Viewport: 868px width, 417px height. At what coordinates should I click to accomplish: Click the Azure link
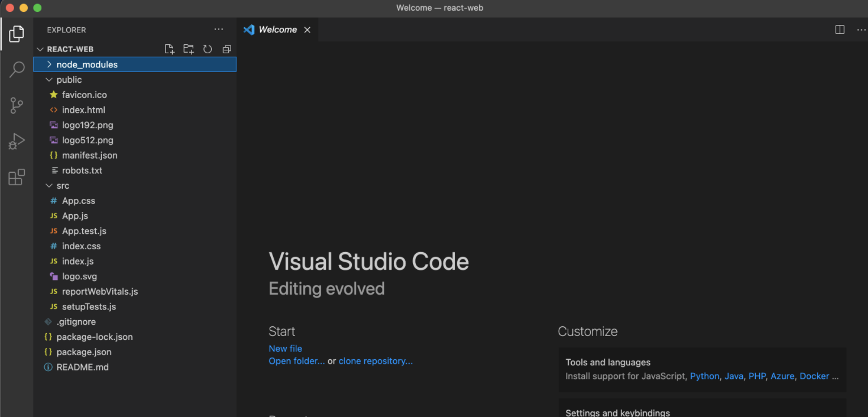(782, 376)
